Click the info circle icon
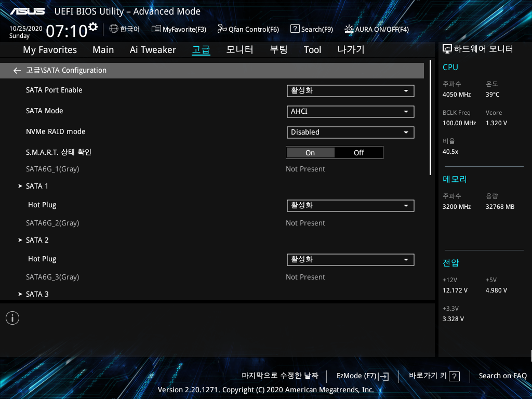This screenshot has width=532, height=399. (x=12, y=318)
